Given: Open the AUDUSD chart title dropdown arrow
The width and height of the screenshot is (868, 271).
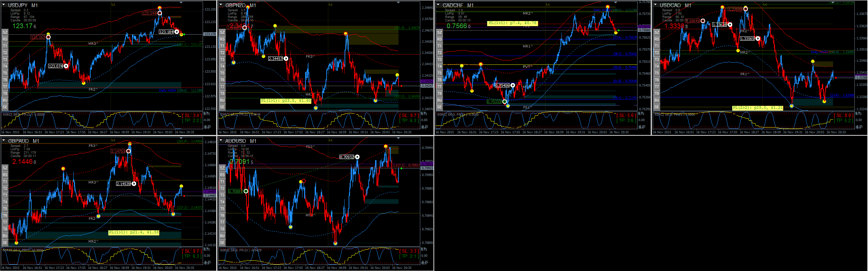Looking at the screenshot, I should pyautogui.click(x=221, y=140).
